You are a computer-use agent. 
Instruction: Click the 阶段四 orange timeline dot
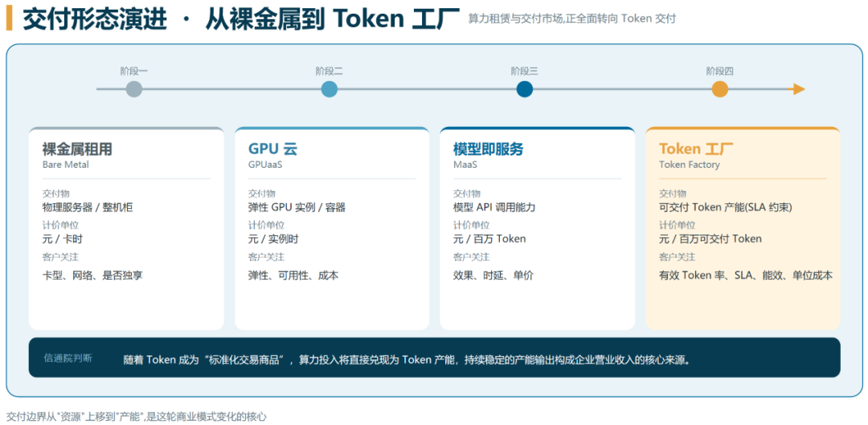coord(719,89)
